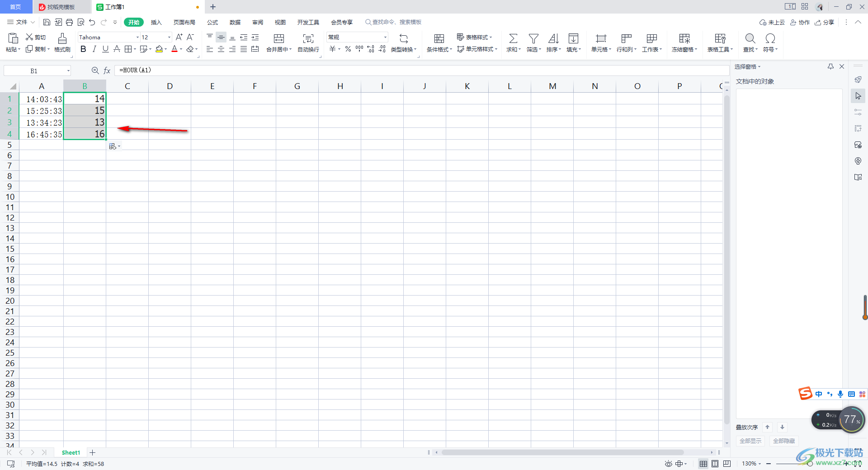
Task: Click the Undo arrow icon
Action: point(92,22)
